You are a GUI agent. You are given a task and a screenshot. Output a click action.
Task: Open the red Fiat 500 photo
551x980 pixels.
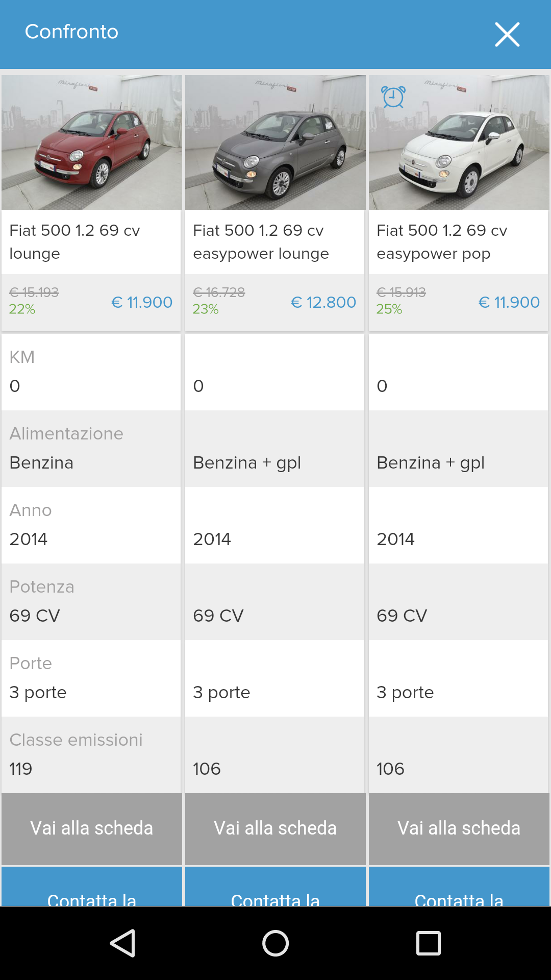92,142
